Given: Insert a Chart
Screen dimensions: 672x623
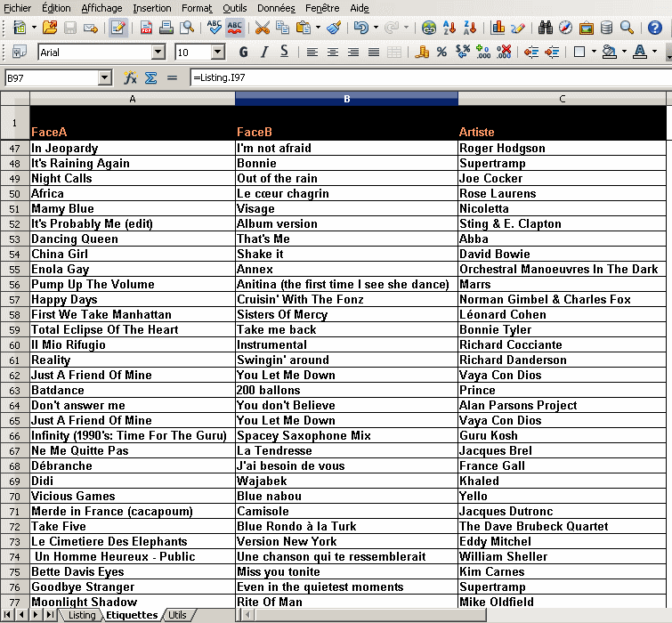Looking at the screenshot, I should tap(498, 28).
